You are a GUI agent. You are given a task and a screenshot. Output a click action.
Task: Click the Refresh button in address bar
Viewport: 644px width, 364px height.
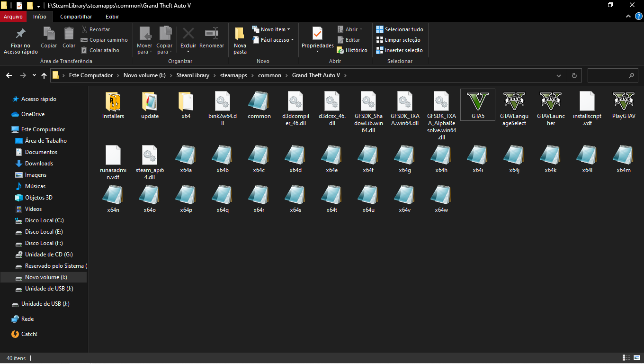click(x=574, y=75)
